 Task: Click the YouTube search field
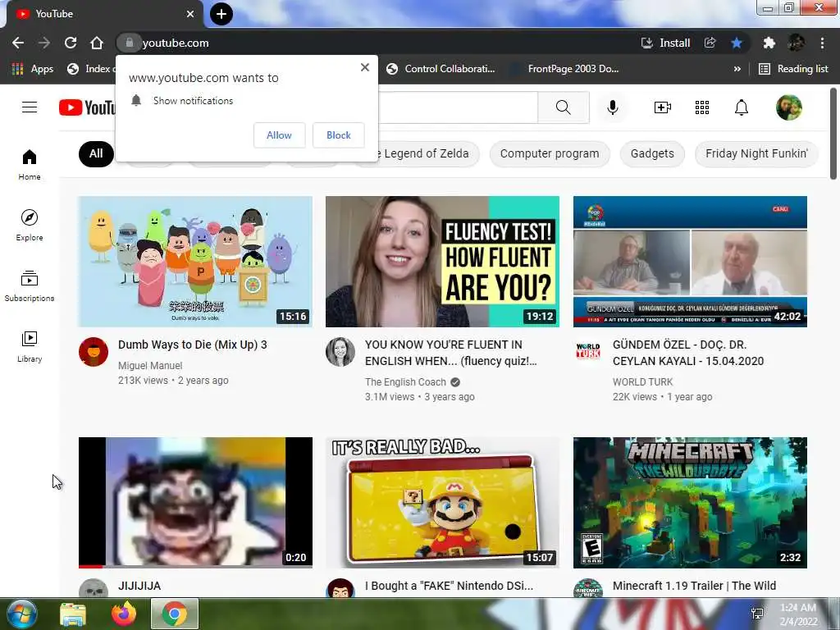tap(458, 107)
